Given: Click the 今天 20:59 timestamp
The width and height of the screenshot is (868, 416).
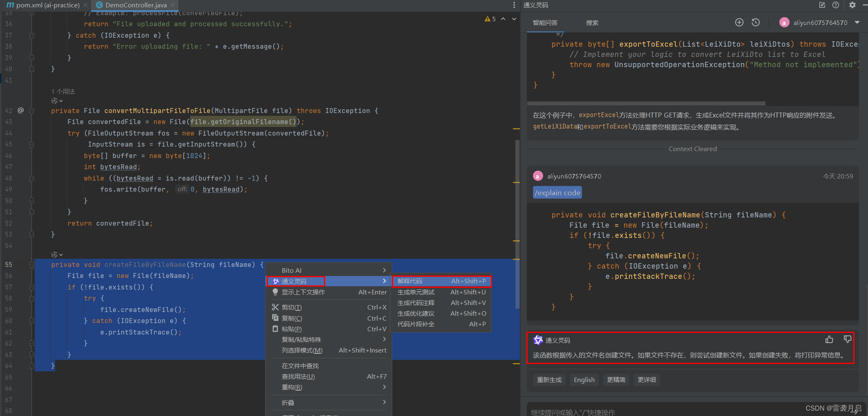Looking at the screenshot, I should click(838, 176).
